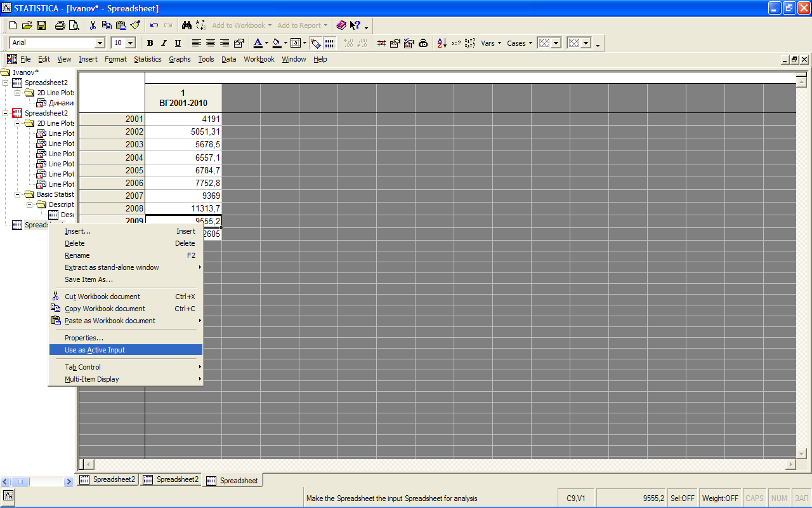Image resolution: width=812 pixels, height=508 pixels.
Task: Align cell text right
Action: (225, 43)
